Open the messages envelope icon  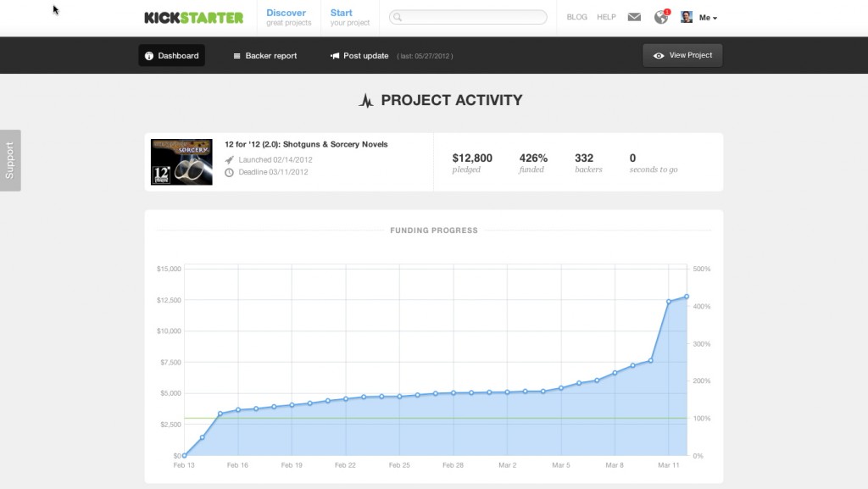[634, 17]
